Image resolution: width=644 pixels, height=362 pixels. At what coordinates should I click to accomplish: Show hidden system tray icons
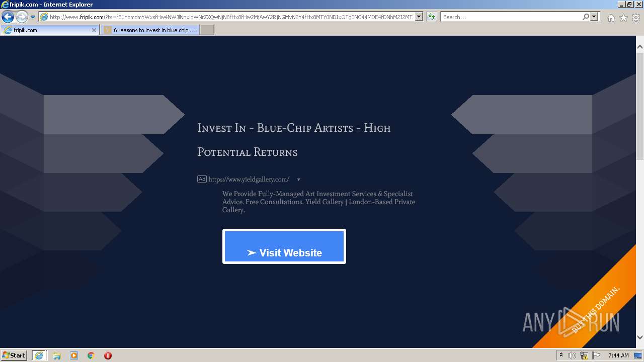(561, 355)
